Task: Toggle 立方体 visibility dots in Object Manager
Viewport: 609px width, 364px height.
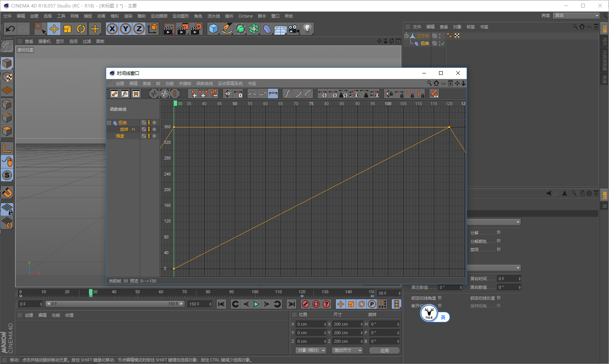Action: (440, 36)
